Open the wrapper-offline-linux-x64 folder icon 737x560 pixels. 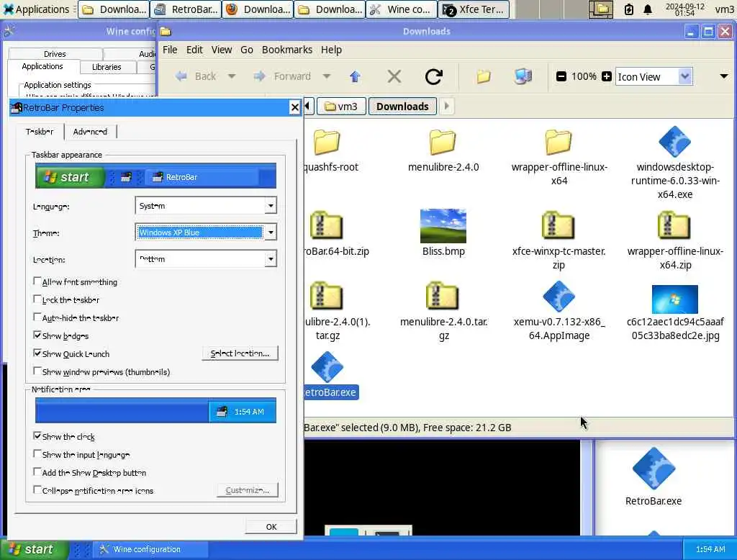click(559, 142)
